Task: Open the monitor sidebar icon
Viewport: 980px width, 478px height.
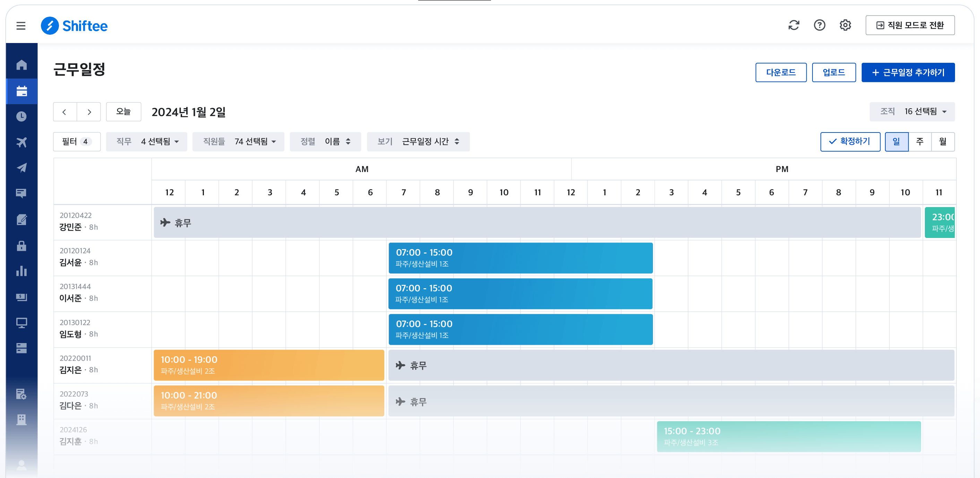Action: pos(22,323)
